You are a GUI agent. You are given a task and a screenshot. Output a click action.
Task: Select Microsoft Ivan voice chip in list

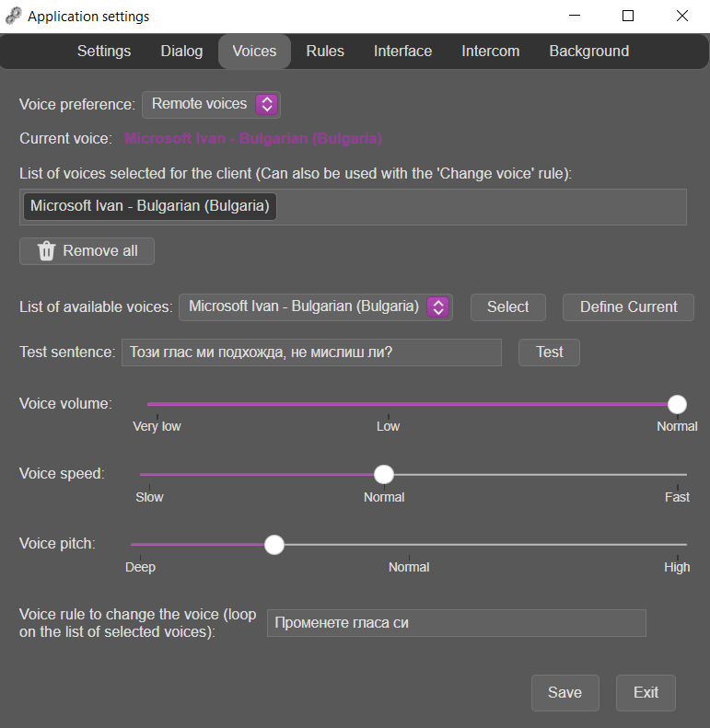[x=149, y=206]
